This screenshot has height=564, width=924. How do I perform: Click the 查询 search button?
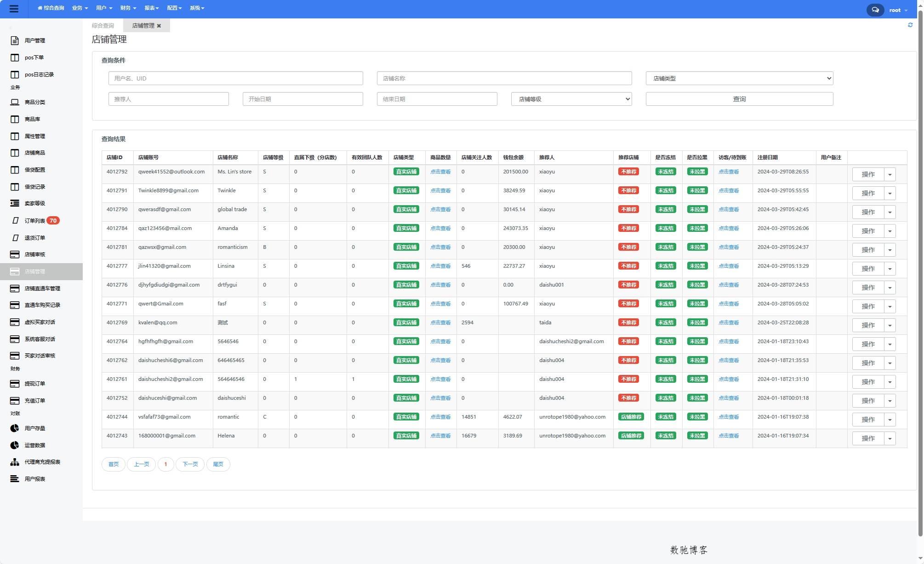pos(739,99)
